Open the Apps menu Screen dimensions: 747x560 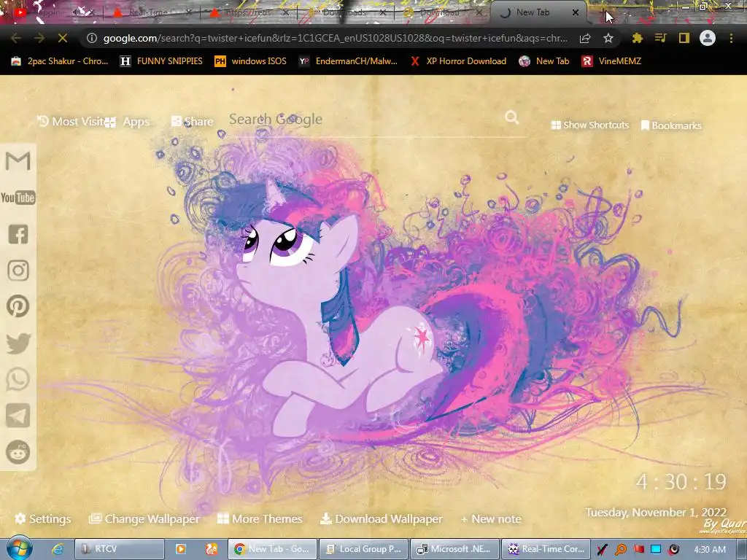(127, 122)
